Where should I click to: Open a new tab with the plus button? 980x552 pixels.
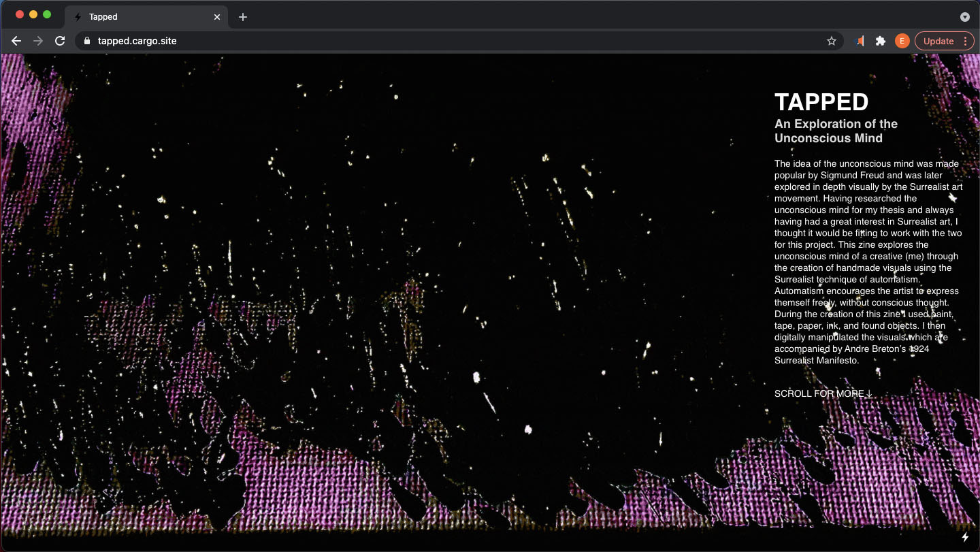(243, 17)
